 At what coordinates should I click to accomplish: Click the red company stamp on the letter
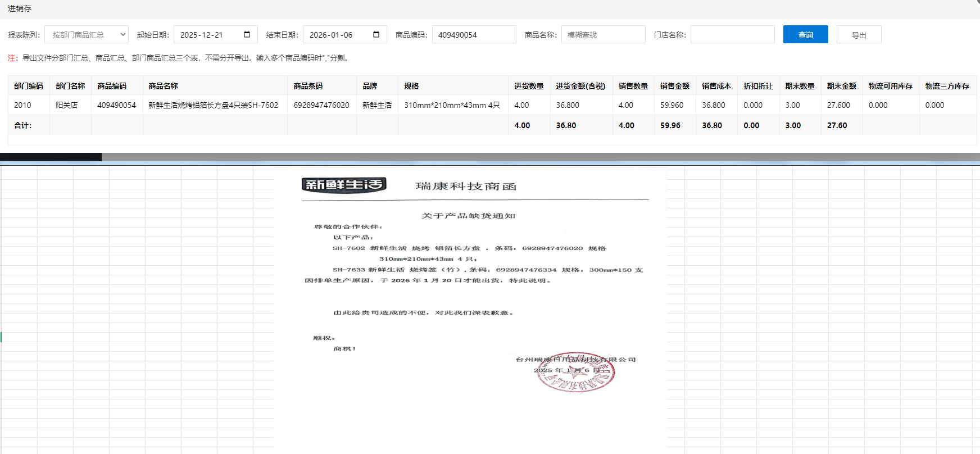click(x=576, y=373)
